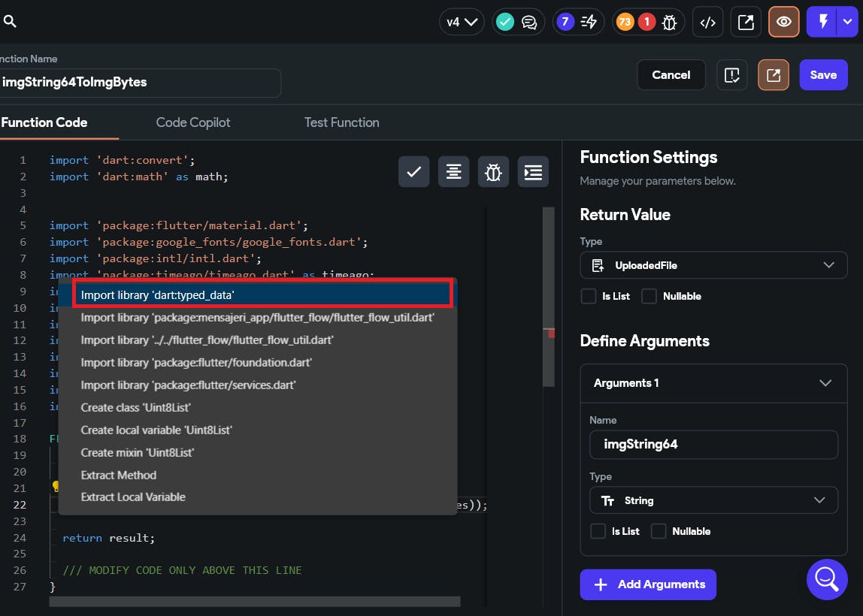Open the developer code view icon
Screen dimensions: 863x616
[x=707, y=23]
